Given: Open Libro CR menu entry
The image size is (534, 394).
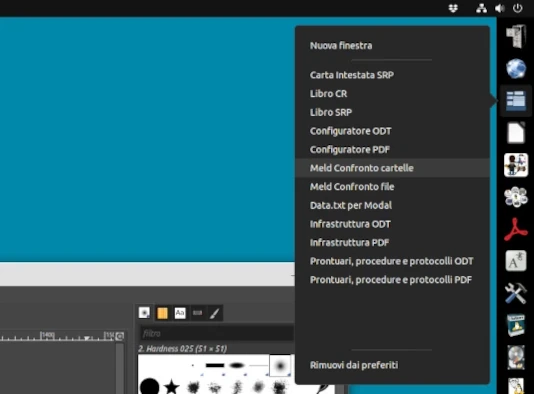Looking at the screenshot, I should tap(392, 94).
